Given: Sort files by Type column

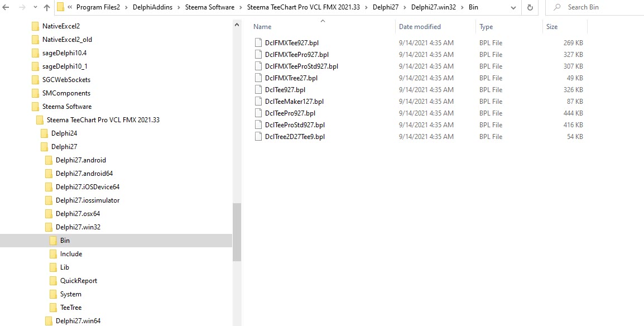Looking at the screenshot, I should coord(486,27).
